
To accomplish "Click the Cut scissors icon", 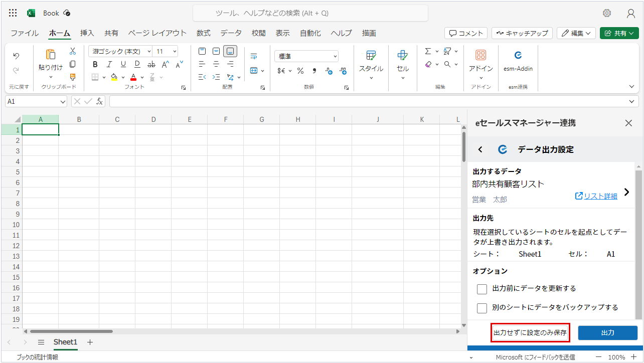I will pos(73,51).
